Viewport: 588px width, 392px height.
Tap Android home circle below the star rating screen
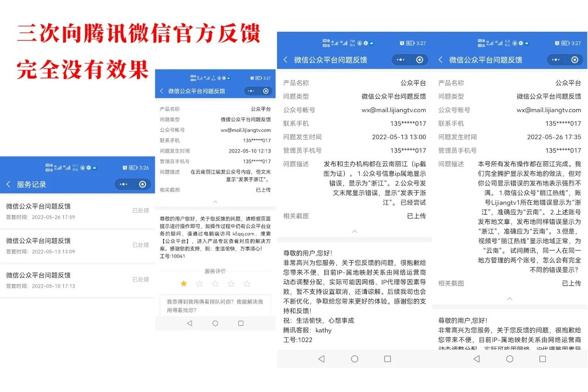(215, 324)
